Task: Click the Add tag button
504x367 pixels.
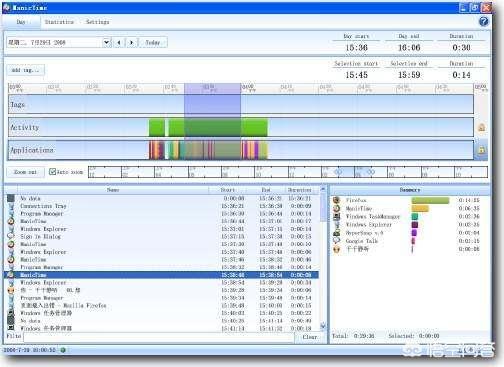Action: [x=25, y=70]
